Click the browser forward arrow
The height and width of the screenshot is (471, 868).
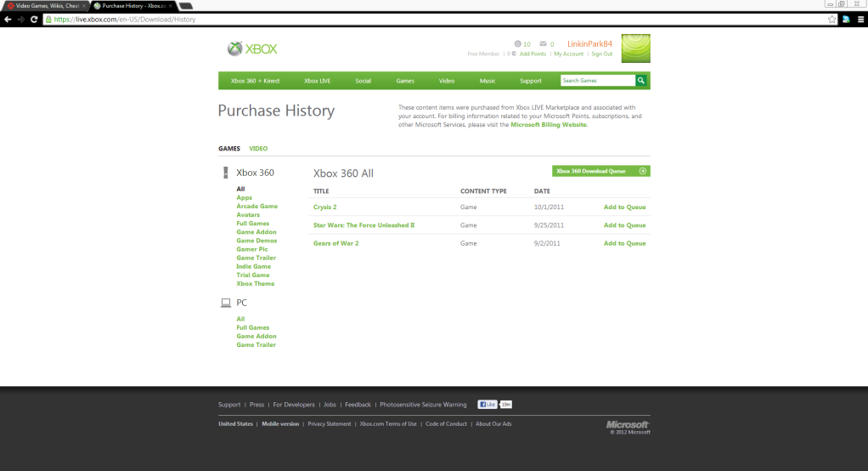(x=21, y=20)
